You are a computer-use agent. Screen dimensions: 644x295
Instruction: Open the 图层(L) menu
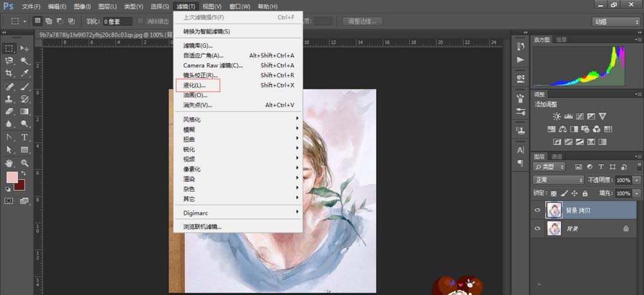pos(108,6)
